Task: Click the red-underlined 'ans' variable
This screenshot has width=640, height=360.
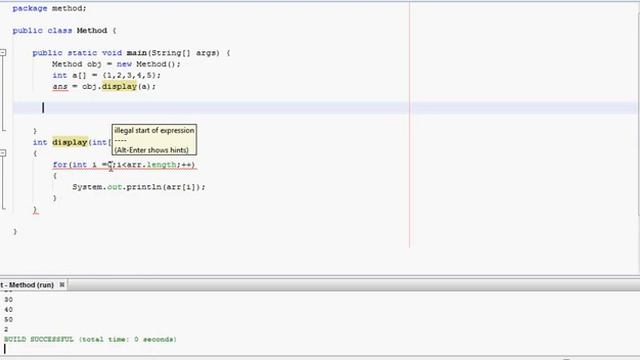Action: (x=60, y=87)
